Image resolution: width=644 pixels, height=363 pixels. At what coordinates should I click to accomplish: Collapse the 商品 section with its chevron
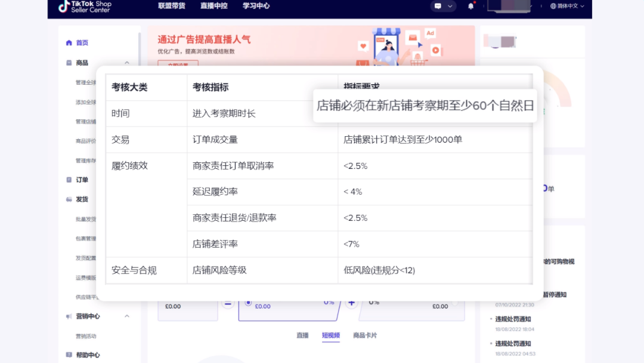pos(126,62)
